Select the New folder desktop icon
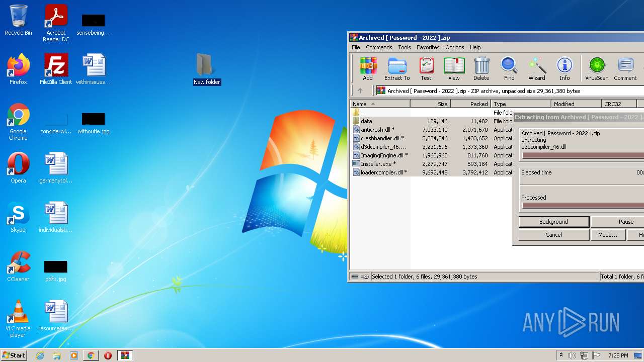Screen dimensions: 644x362 (x=207, y=69)
